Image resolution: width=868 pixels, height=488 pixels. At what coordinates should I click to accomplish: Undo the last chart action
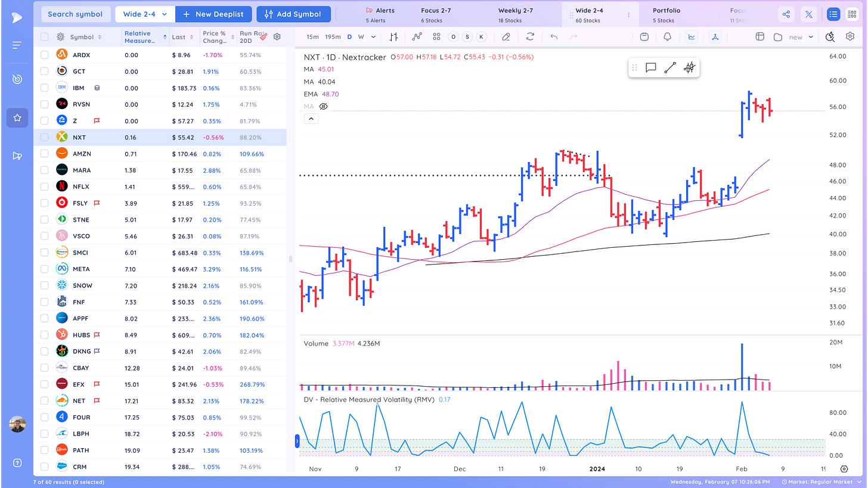[x=554, y=37]
